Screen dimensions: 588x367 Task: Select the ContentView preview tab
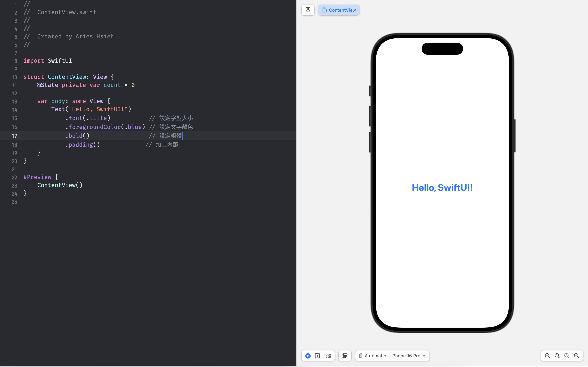[x=338, y=10]
